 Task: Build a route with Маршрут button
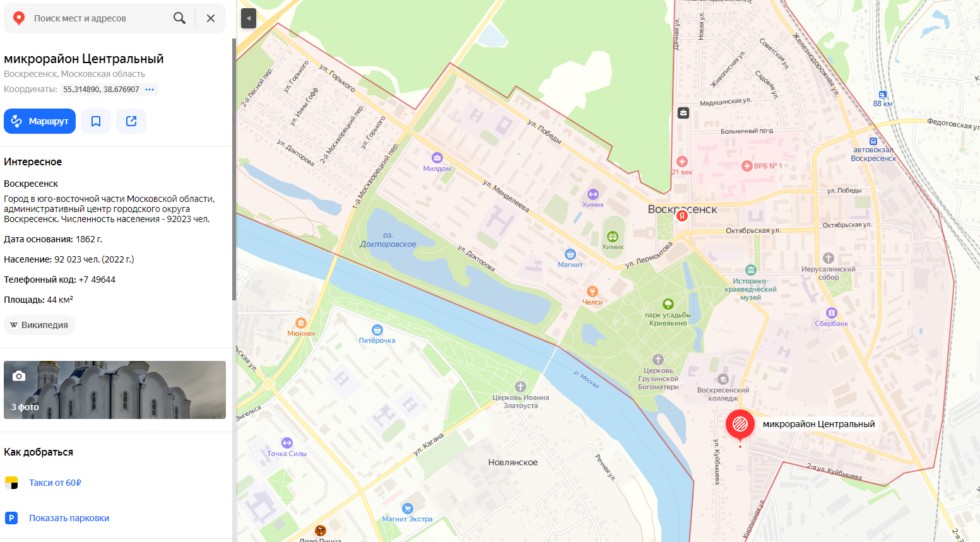click(40, 121)
